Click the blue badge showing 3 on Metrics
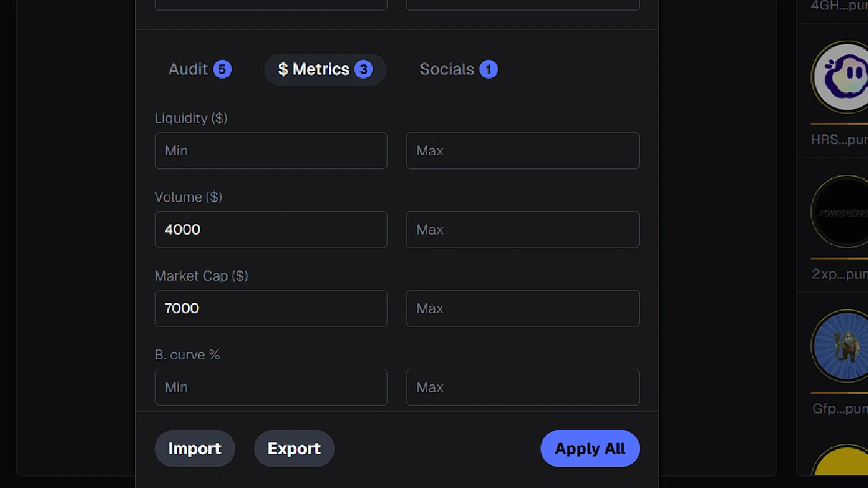Viewport: 868px width, 488px height. pos(363,69)
